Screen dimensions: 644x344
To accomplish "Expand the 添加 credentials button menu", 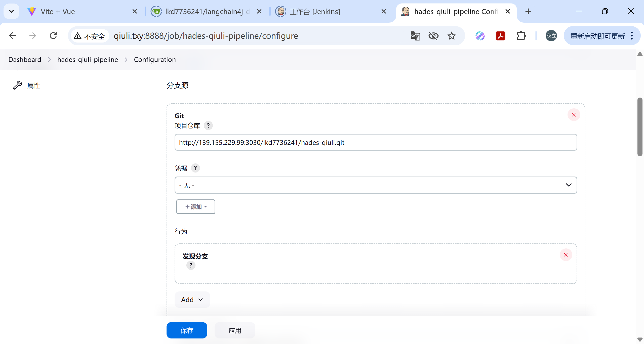I will pyautogui.click(x=196, y=207).
